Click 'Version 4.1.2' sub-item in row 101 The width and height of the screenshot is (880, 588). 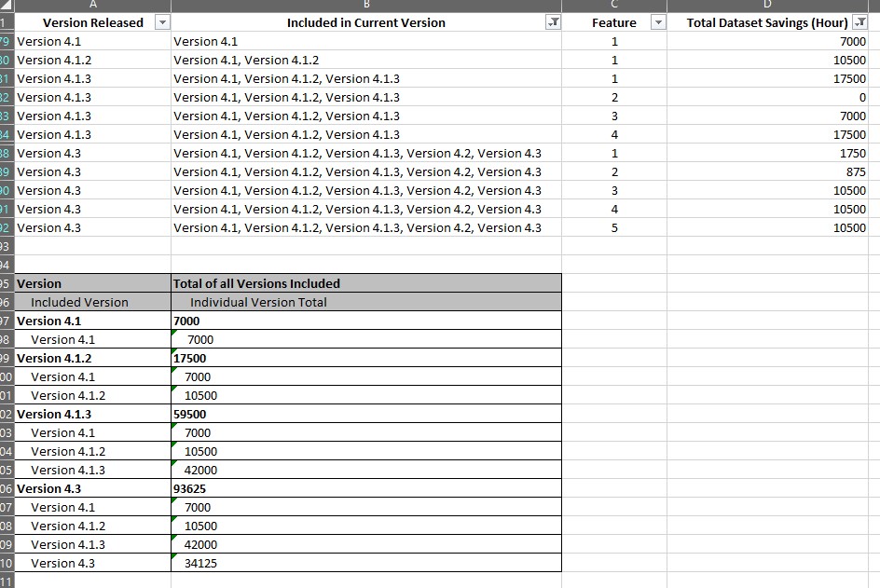tap(92, 395)
